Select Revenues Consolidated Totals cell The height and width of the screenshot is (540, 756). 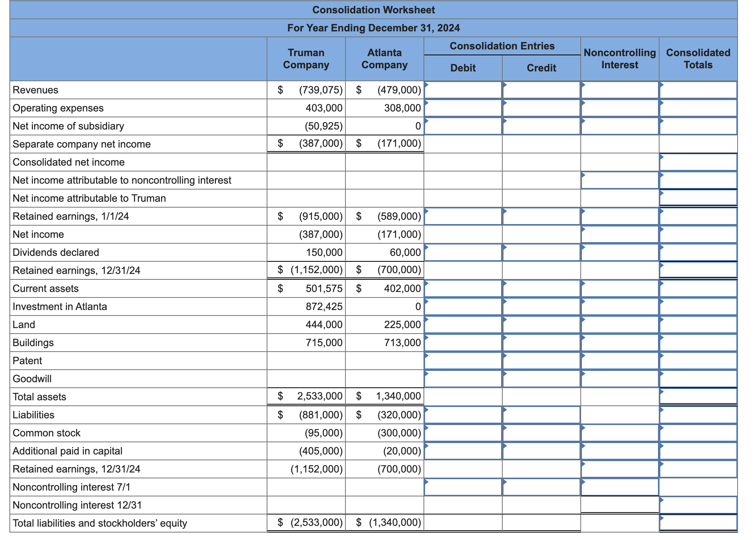click(x=698, y=90)
